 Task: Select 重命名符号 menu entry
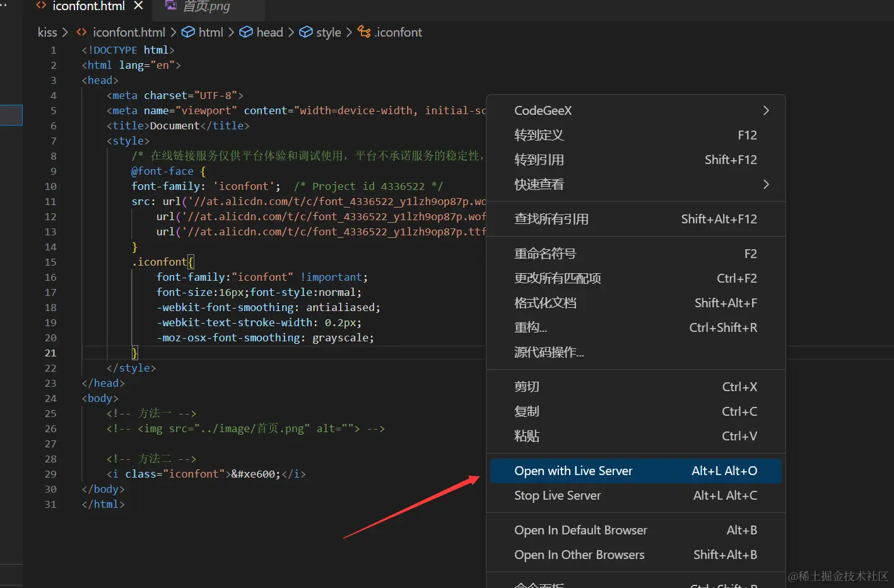[636, 254]
